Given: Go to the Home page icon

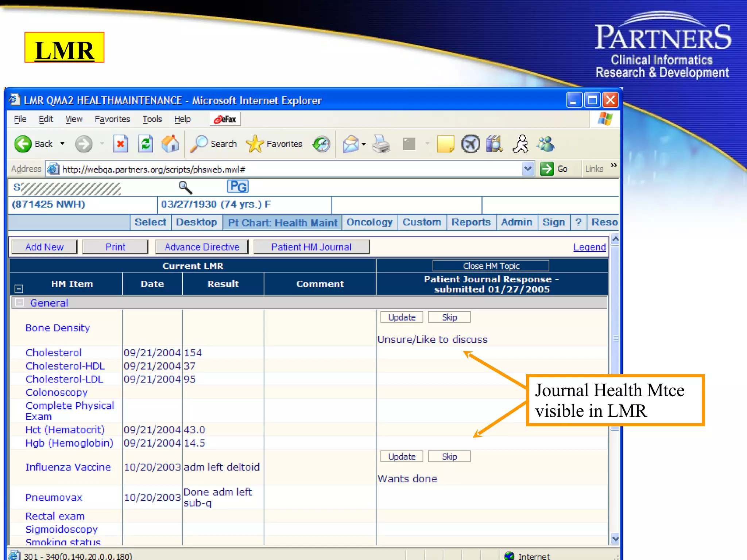Looking at the screenshot, I should tap(170, 144).
